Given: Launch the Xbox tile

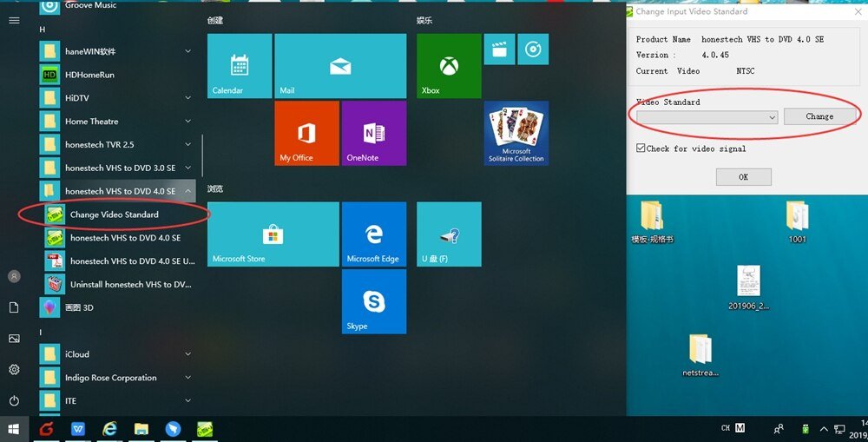Looking at the screenshot, I should (x=449, y=66).
